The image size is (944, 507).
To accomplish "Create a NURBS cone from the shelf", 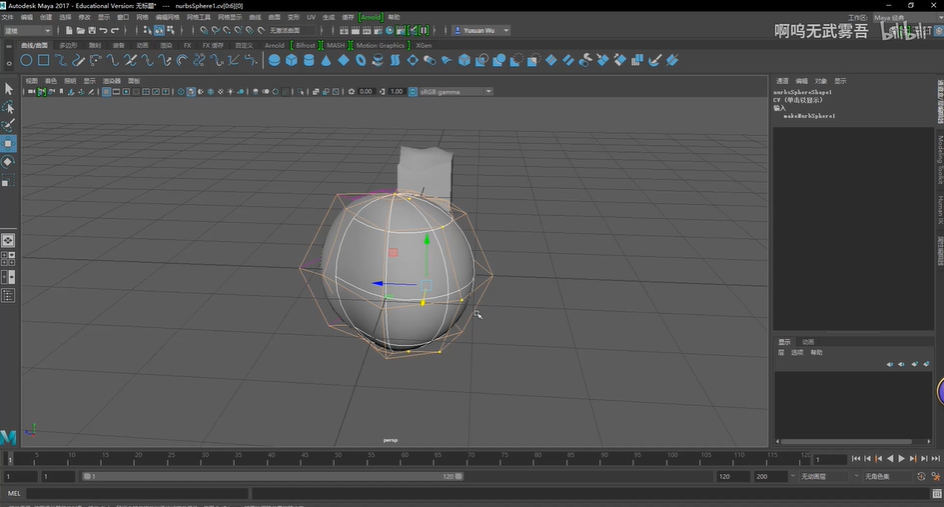I will coord(326,60).
